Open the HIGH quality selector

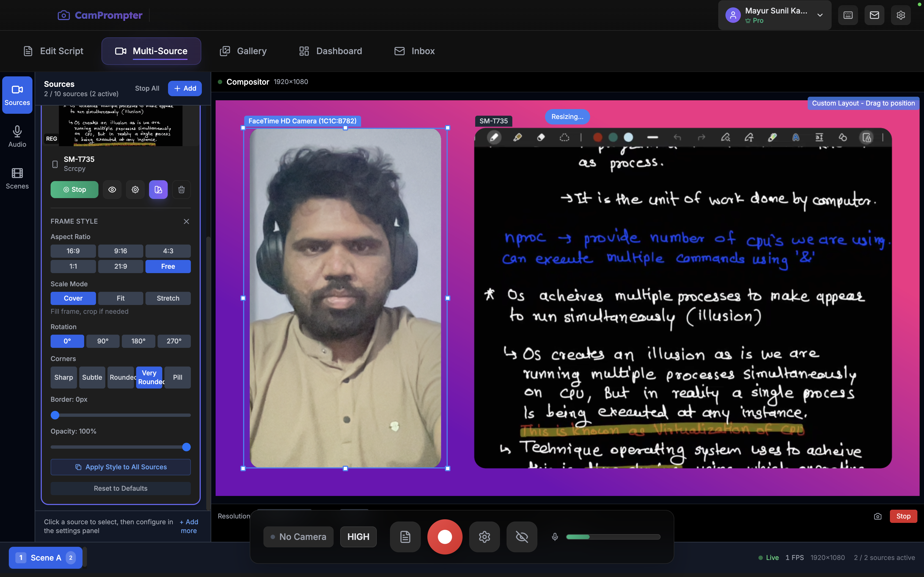click(358, 537)
